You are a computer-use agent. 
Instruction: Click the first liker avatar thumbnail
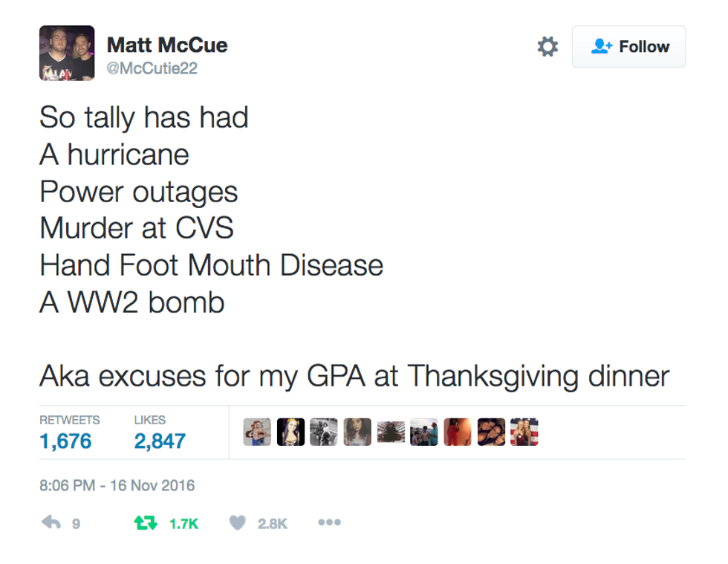click(x=257, y=432)
